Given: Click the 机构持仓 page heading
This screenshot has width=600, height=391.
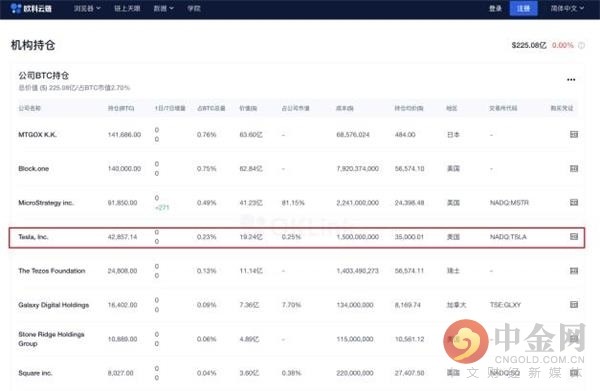Looking at the screenshot, I should click(33, 45).
